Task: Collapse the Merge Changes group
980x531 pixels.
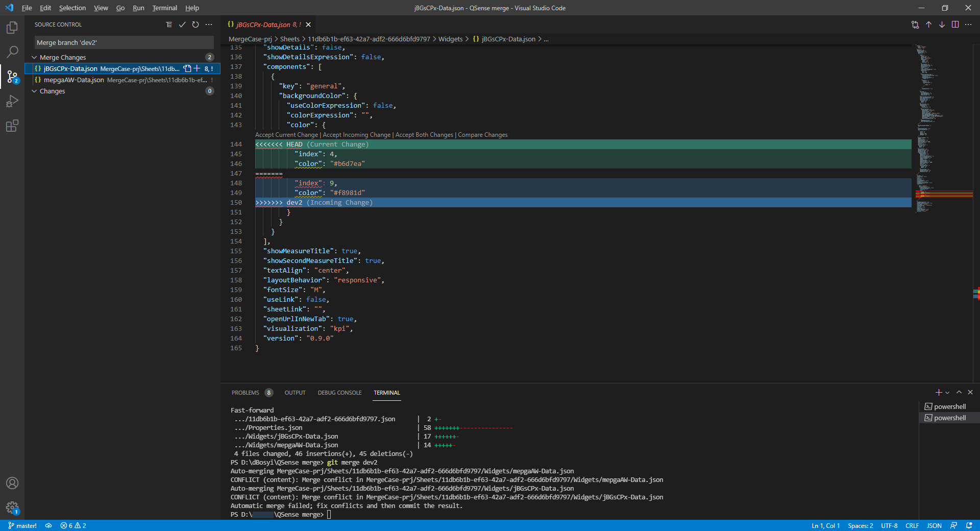Action: 34,58
